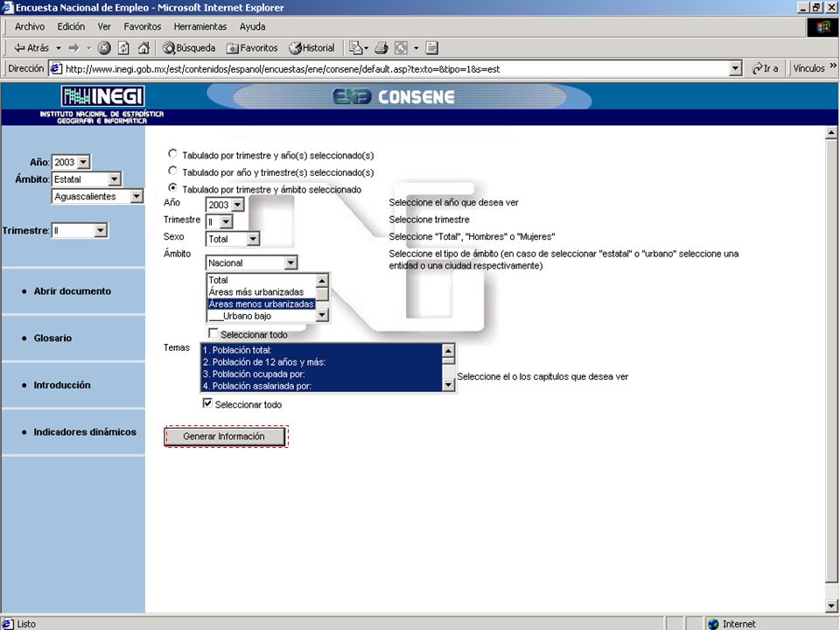Open the Indicadores dinámicos link
The image size is (840, 630).
[85, 431]
